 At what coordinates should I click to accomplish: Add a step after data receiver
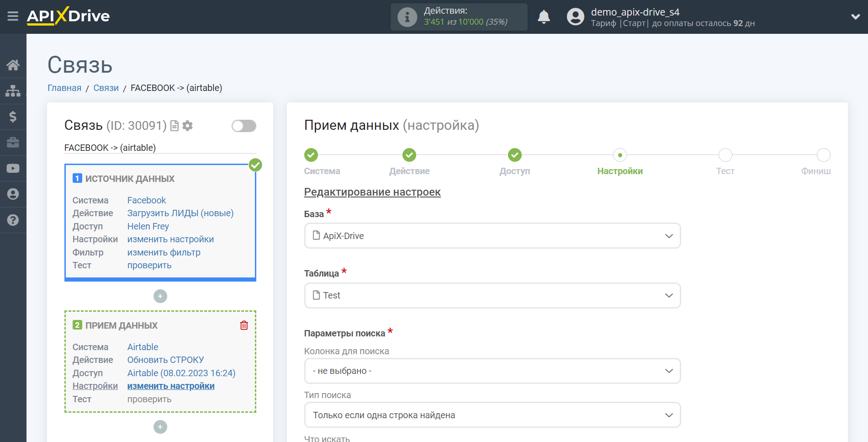coord(160,427)
